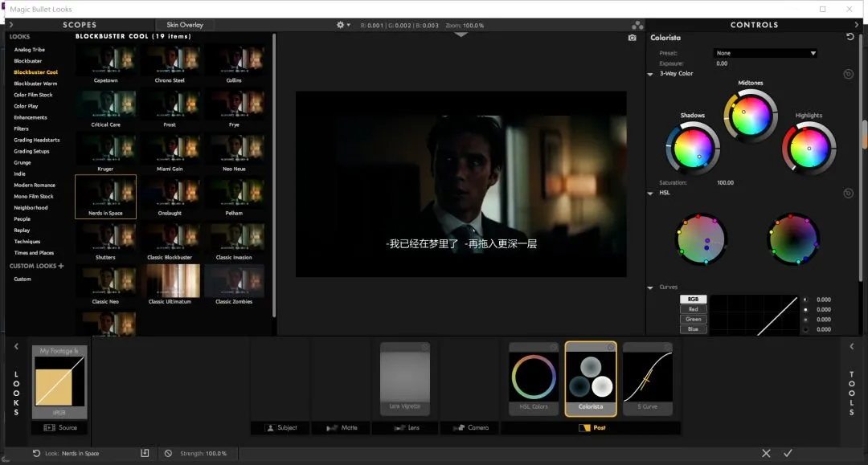Reset the Colorista tool with the circular arrow

pos(850,37)
